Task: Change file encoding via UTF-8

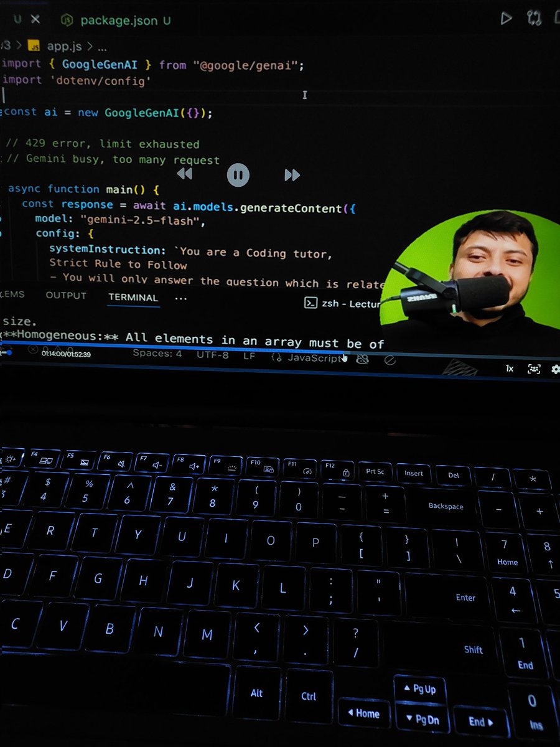Action: (x=213, y=355)
